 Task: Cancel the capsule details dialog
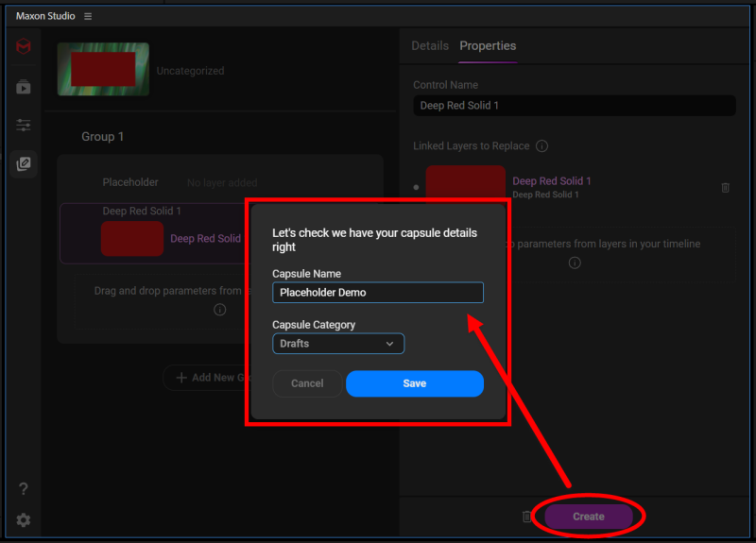tap(307, 383)
